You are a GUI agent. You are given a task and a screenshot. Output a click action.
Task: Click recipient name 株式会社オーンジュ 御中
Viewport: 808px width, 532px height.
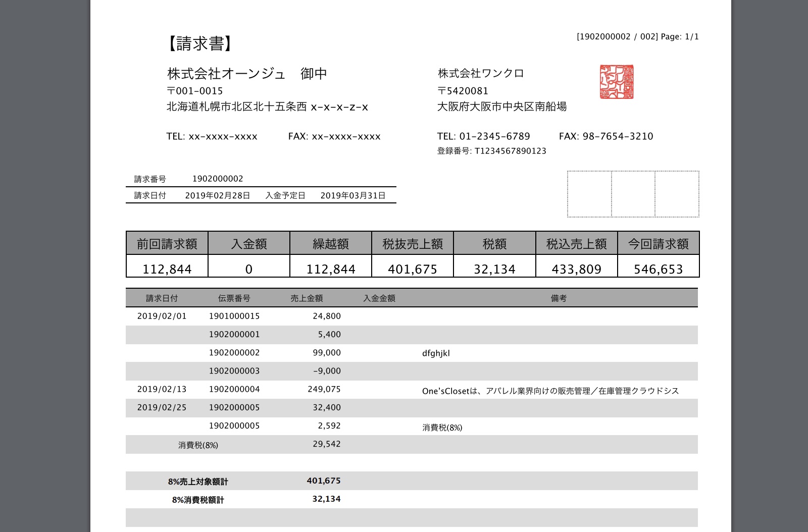pos(246,73)
